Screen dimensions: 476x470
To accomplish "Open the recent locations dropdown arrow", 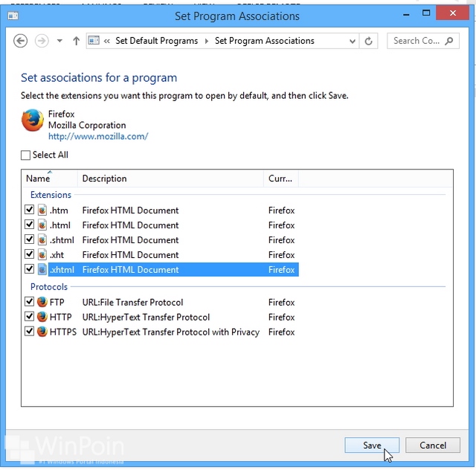I will point(59,41).
